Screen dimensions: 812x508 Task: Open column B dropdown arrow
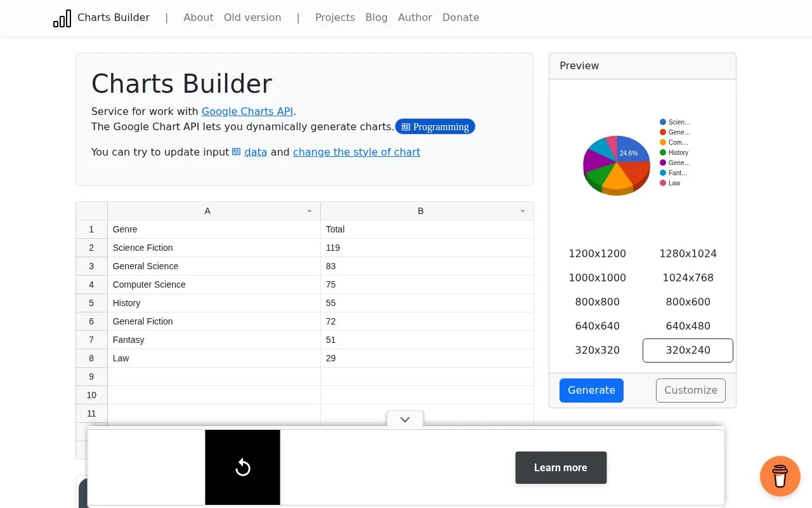(523, 211)
